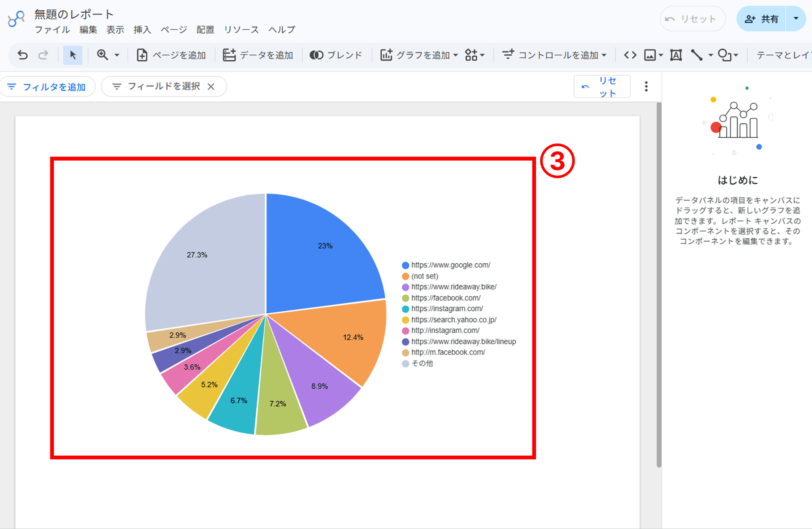
Task: Open the 挿入 menu
Action: point(142,30)
